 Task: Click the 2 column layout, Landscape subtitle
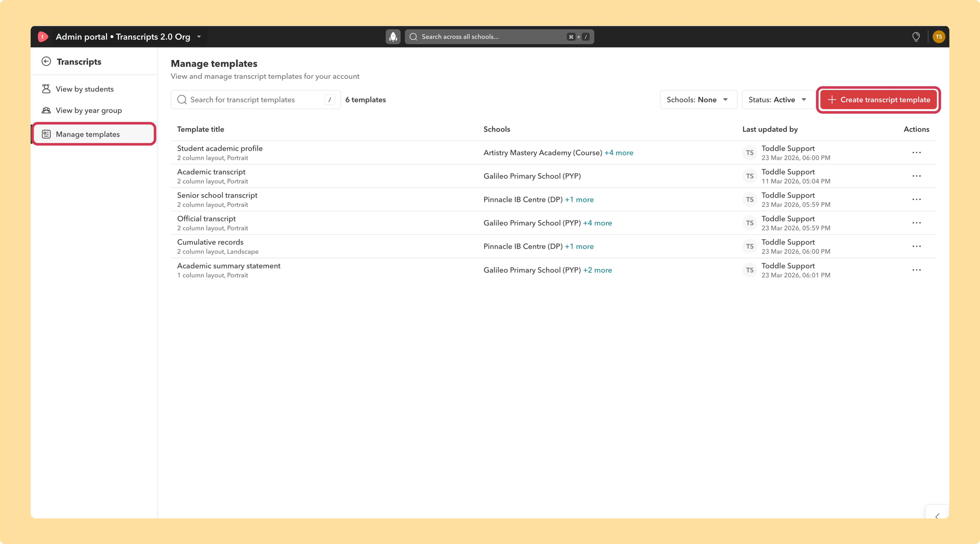pos(218,252)
